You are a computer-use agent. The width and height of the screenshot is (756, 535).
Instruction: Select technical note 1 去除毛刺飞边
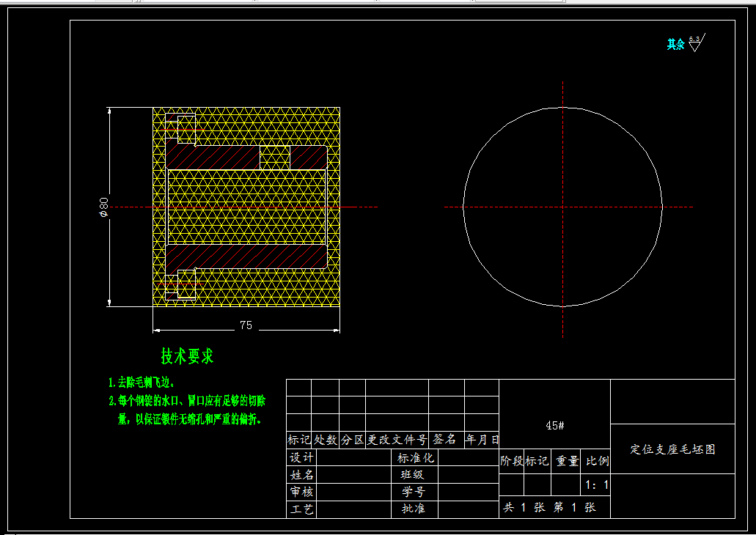(142, 383)
